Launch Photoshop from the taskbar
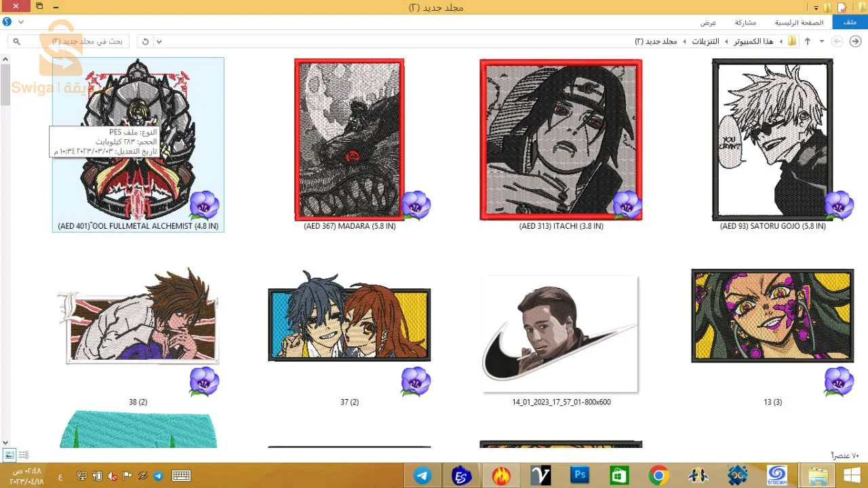 [580, 475]
